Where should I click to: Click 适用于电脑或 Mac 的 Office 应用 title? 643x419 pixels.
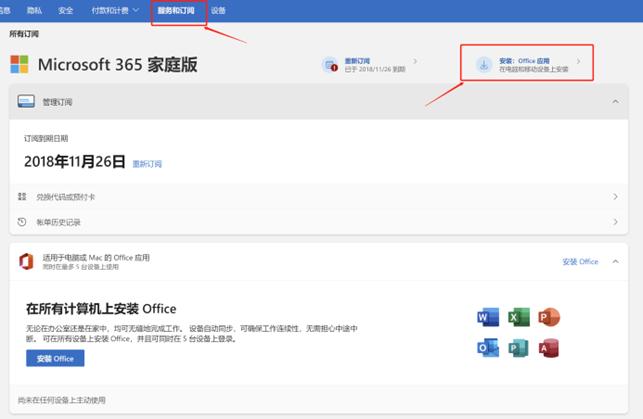(96, 257)
